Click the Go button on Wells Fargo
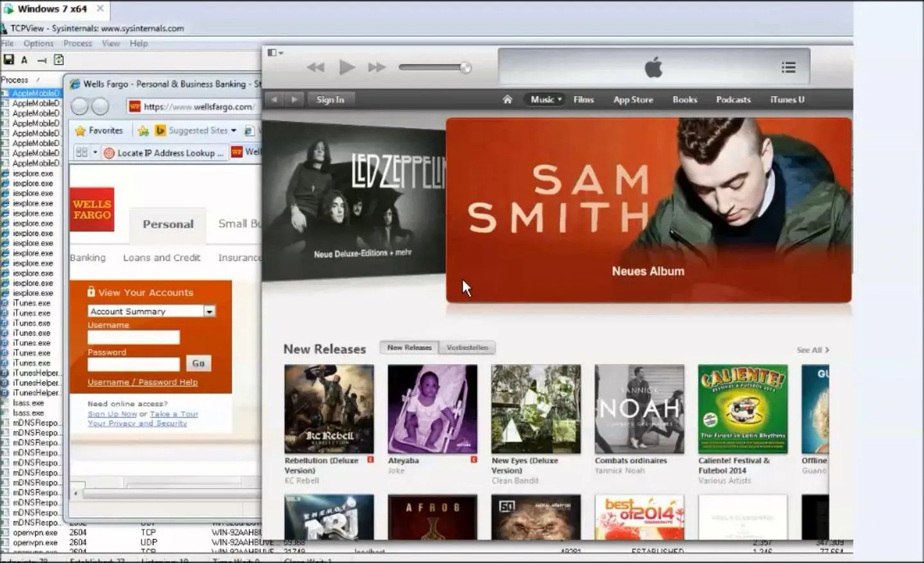Screen dimensions: 924x563 (198, 363)
